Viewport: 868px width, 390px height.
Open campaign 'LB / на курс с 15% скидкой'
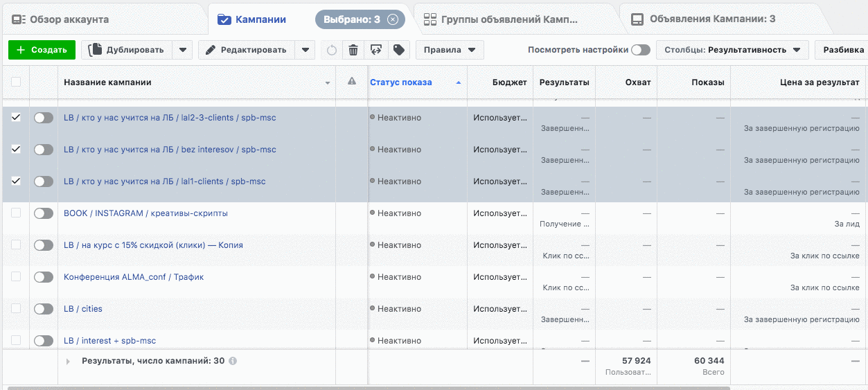coord(153,245)
